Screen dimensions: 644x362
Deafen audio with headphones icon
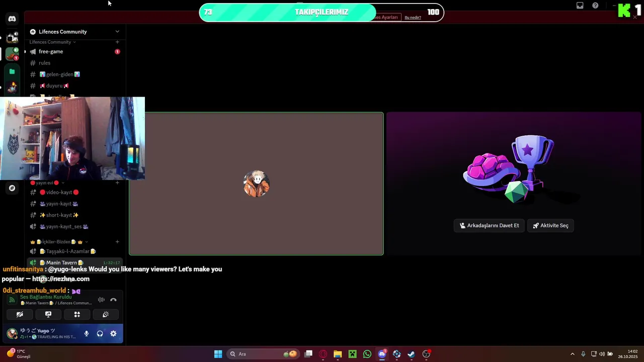click(x=100, y=333)
